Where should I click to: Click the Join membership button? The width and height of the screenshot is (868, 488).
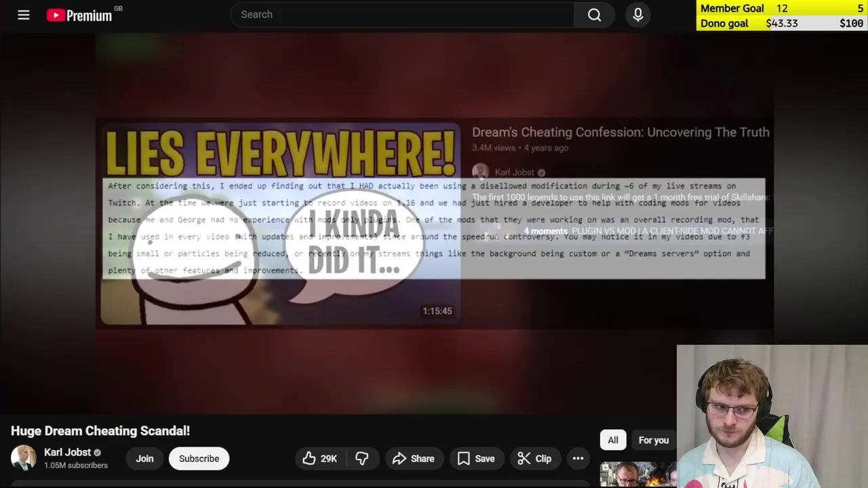point(144,458)
